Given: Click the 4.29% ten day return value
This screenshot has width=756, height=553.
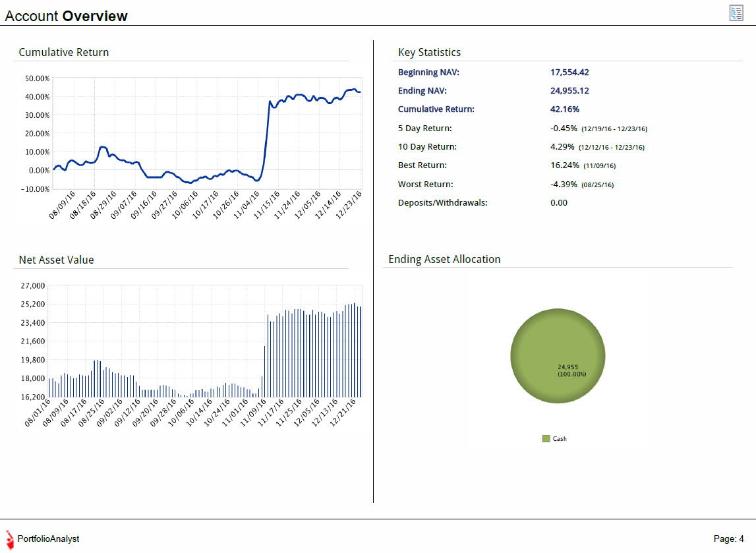Looking at the screenshot, I should point(562,146).
